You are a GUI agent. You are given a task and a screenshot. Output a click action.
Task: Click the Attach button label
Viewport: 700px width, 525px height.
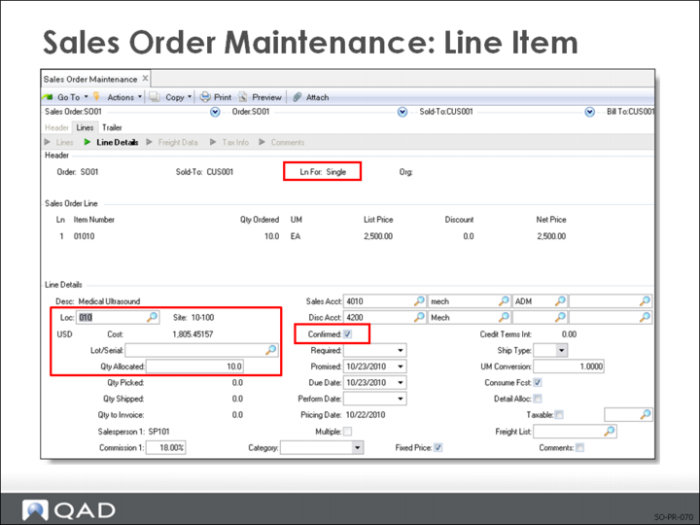(317, 97)
